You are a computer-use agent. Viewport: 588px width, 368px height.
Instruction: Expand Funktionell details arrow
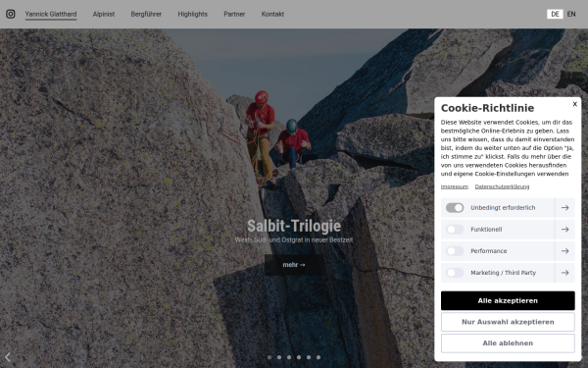[x=564, y=230]
